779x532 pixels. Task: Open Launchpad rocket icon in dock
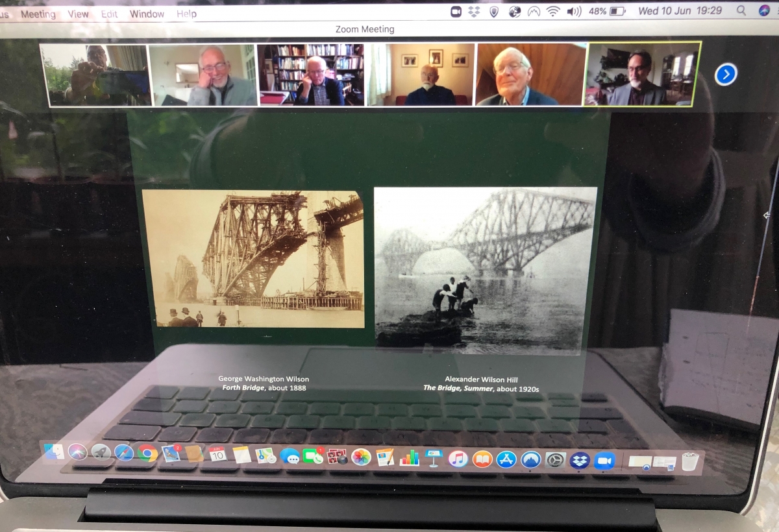coord(101,452)
